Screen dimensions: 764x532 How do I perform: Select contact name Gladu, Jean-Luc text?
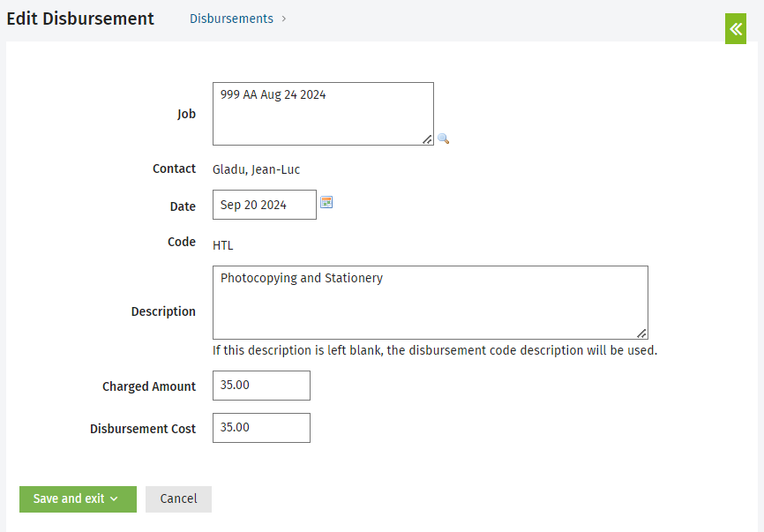click(257, 169)
